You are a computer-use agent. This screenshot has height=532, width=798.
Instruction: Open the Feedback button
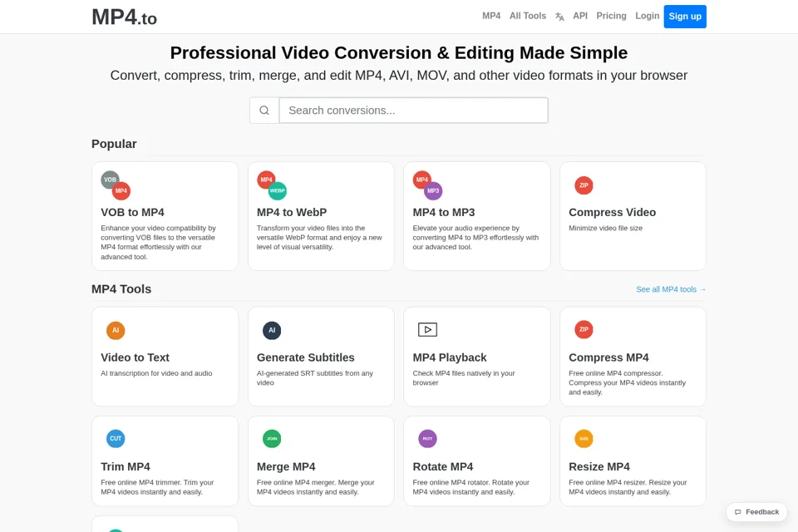(756, 512)
